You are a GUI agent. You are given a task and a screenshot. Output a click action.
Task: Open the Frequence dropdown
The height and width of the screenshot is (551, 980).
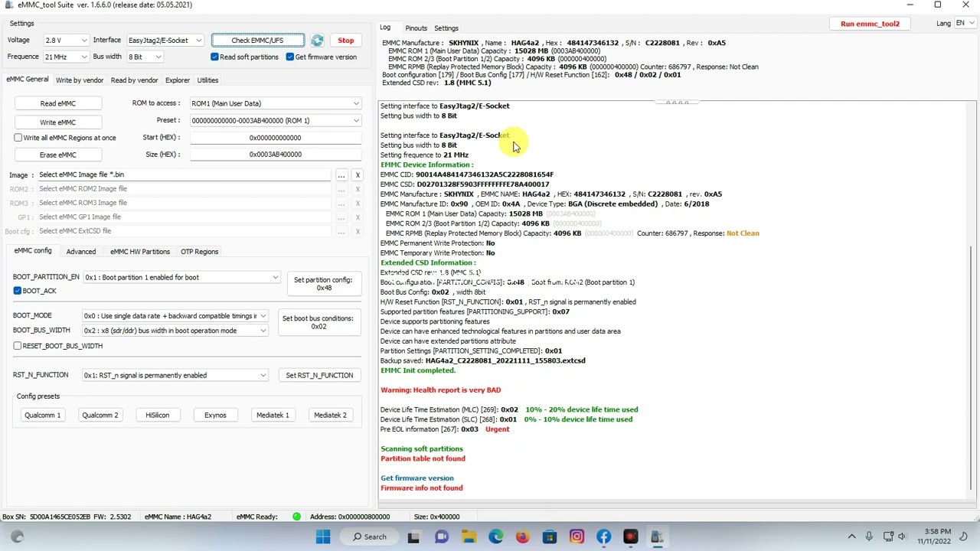pos(65,57)
